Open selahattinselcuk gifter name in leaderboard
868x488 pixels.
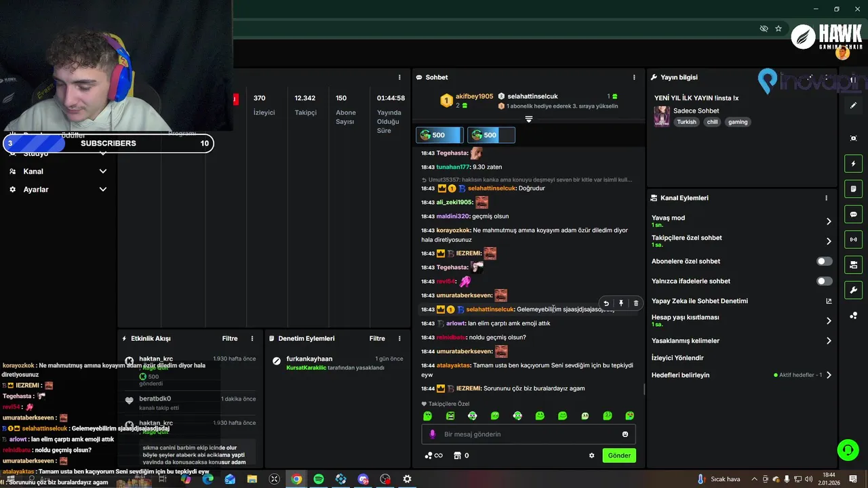coord(532,96)
